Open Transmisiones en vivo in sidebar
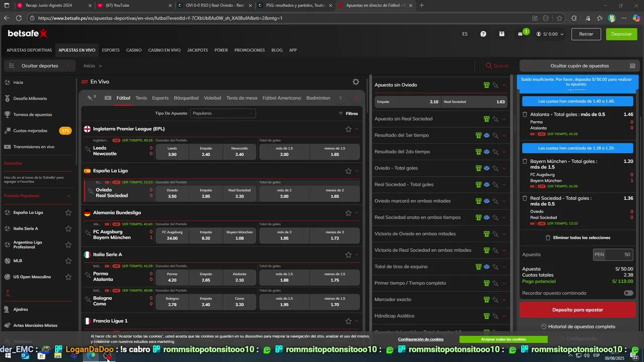This screenshot has width=644, height=362. pos(34,147)
